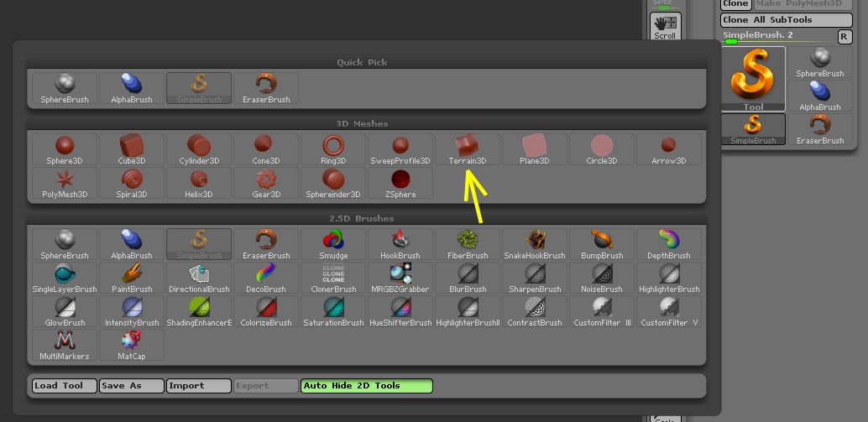Choose the SaturationBrush
Image resolution: width=868 pixels, height=422 pixels.
pyautogui.click(x=333, y=312)
